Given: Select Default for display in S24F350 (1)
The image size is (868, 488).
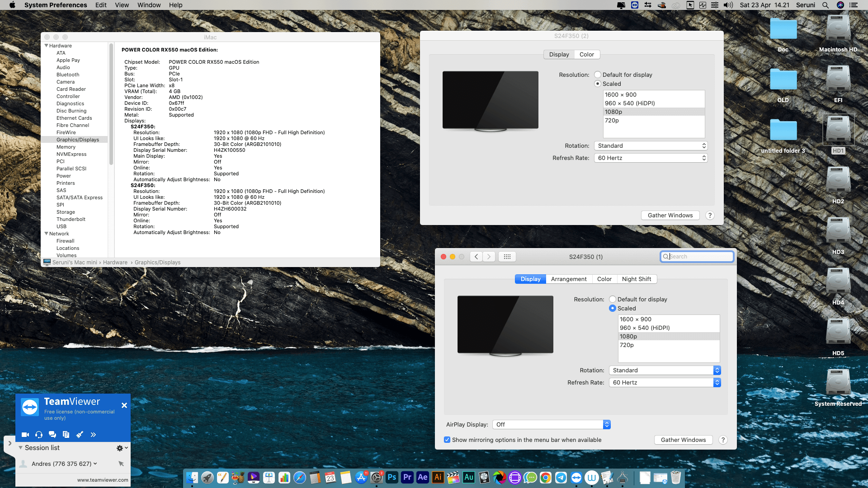Looking at the screenshot, I should click(x=613, y=299).
